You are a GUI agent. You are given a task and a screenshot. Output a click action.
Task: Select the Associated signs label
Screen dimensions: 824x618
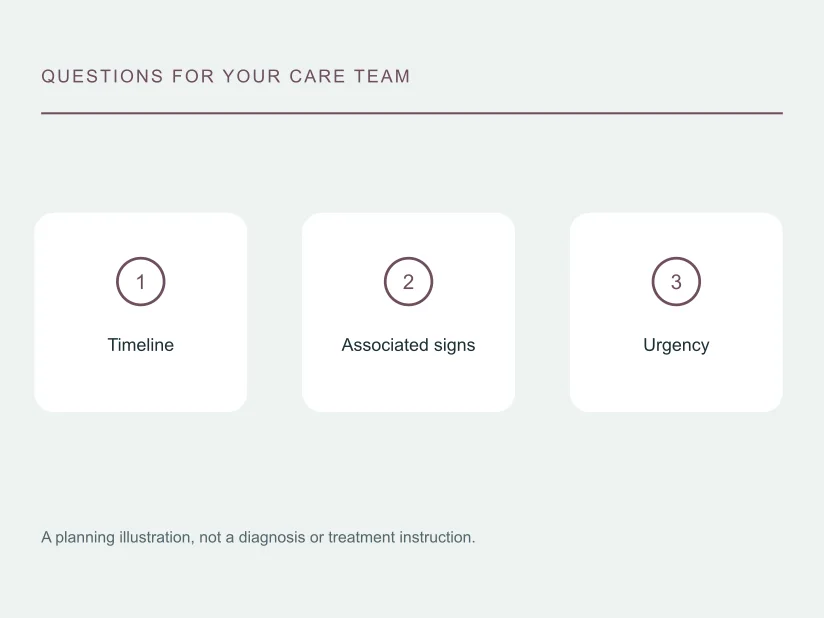pyautogui.click(x=408, y=345)
